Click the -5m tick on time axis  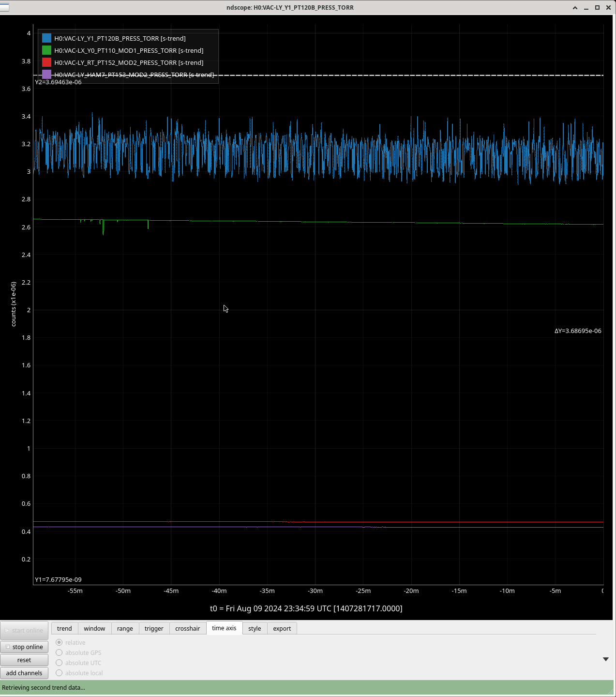[556, 591]
